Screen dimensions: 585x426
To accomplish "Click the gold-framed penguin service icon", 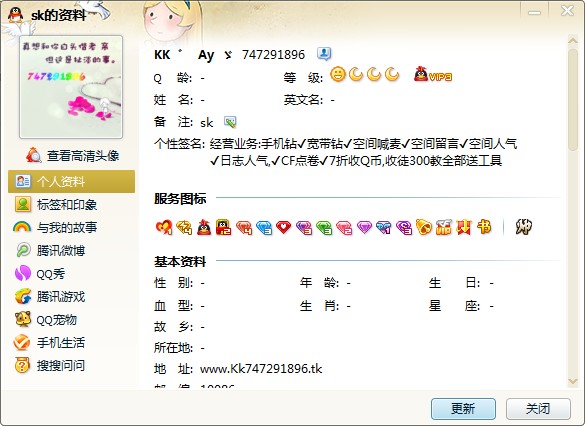I will [224, 227].
